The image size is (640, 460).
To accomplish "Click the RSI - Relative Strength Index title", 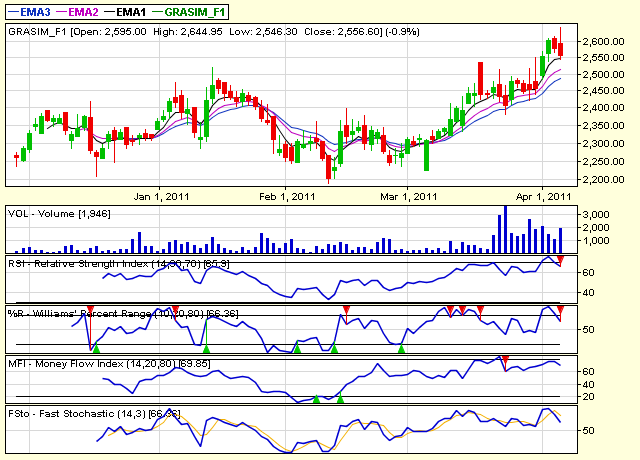I will [119, 264].
